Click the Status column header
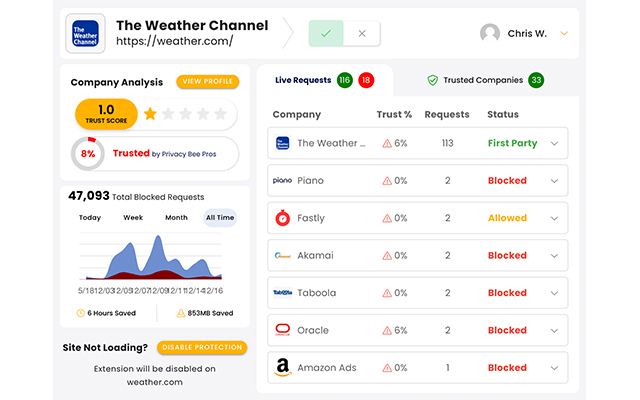640x400 pixels. (503, 114)
